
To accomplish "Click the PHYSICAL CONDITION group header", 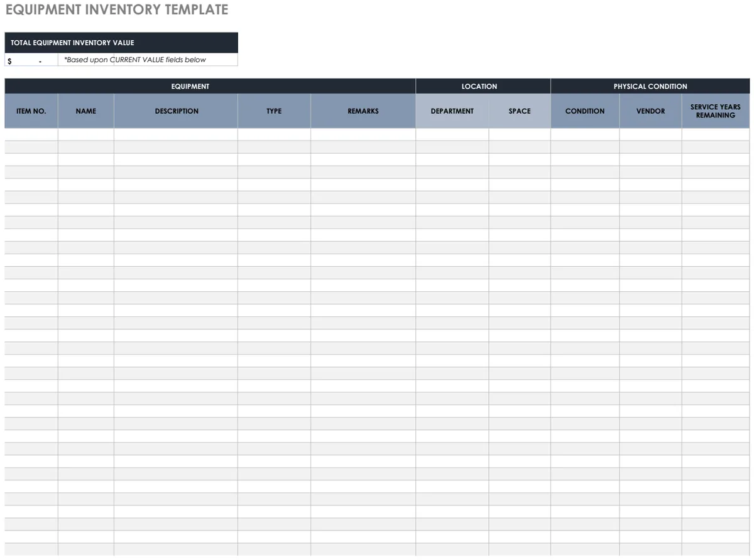I will click(650, 86).
